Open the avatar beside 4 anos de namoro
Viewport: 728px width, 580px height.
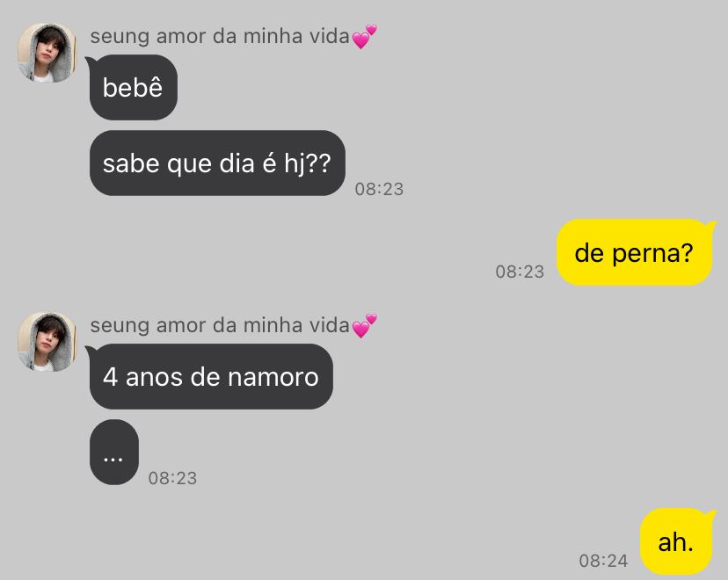click(x=47, y=342)
